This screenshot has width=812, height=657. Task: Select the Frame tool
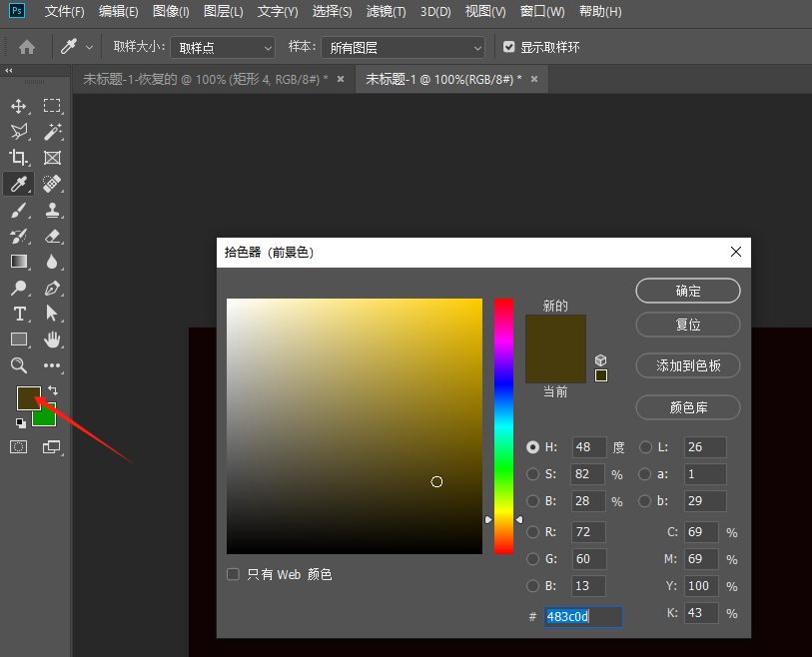pos(52,158)
